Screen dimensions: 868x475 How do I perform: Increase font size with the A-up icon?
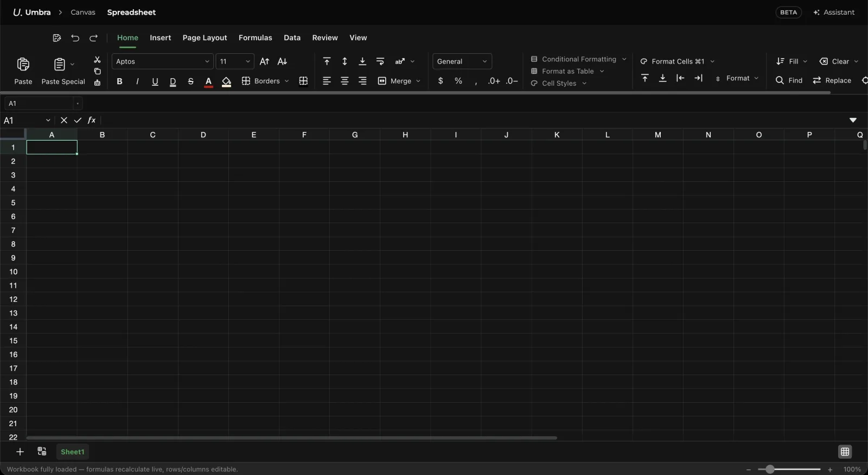point(264,61)
